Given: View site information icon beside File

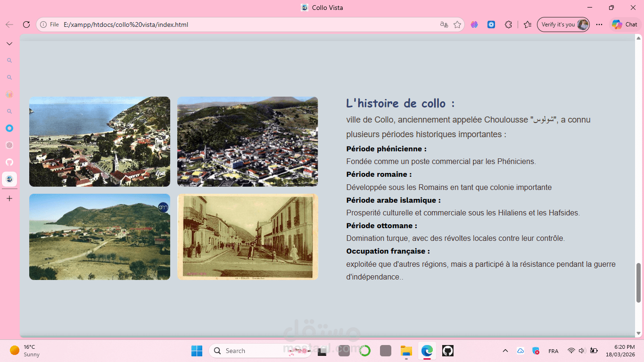Looking at the screenshot, I should pos(43,25).
